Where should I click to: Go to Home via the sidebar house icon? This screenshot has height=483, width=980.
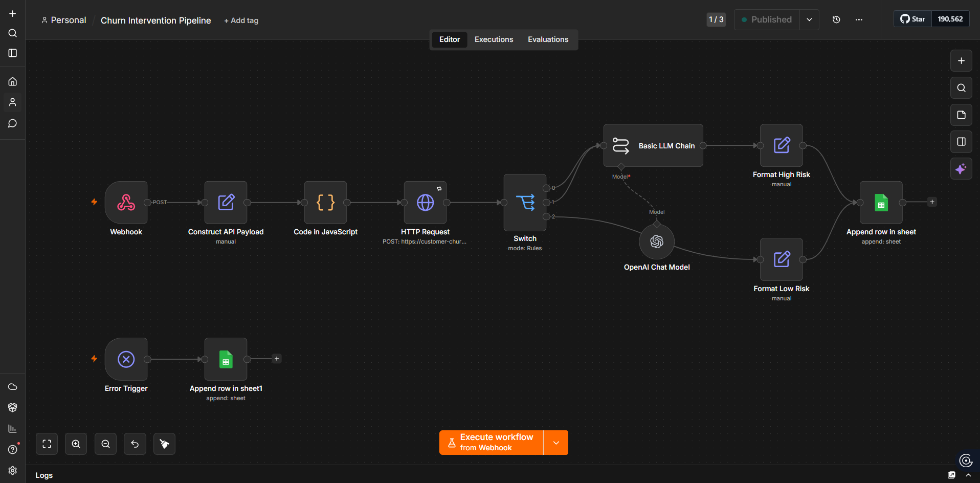[x=13, y=81]
